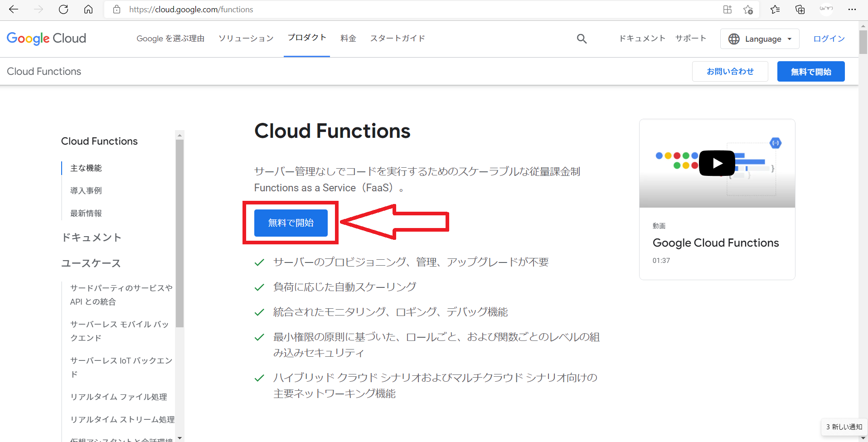Open the favorites list star icon
The image size is (868, 442).
point(775,9)
